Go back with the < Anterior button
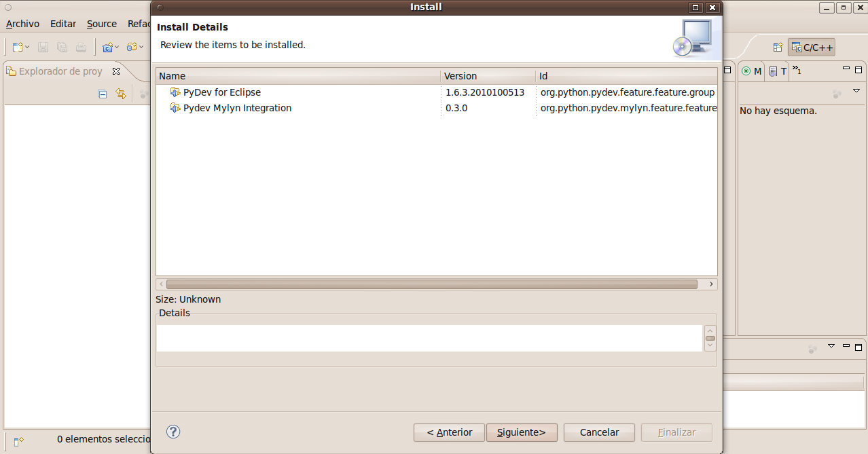The image size is (868, 454). [x=449, y=432]
